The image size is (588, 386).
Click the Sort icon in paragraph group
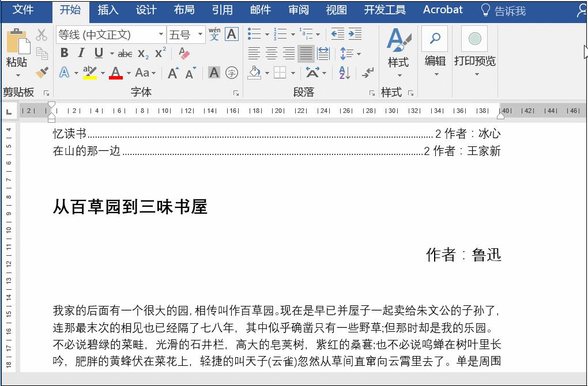click(345, 73)
